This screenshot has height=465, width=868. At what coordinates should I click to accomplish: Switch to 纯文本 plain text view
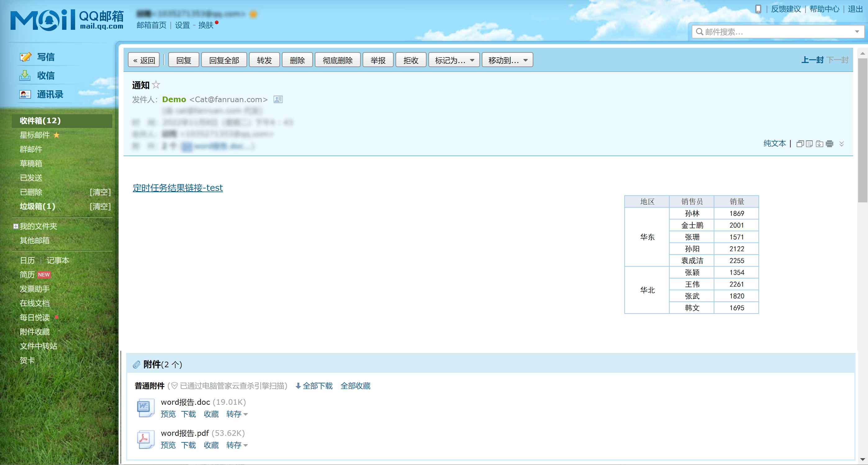coord(774,143)
